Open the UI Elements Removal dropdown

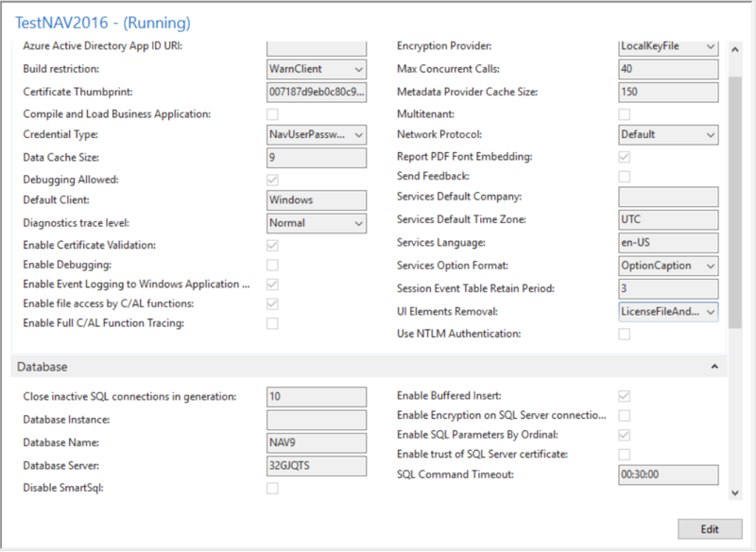(x=668, y=311)
